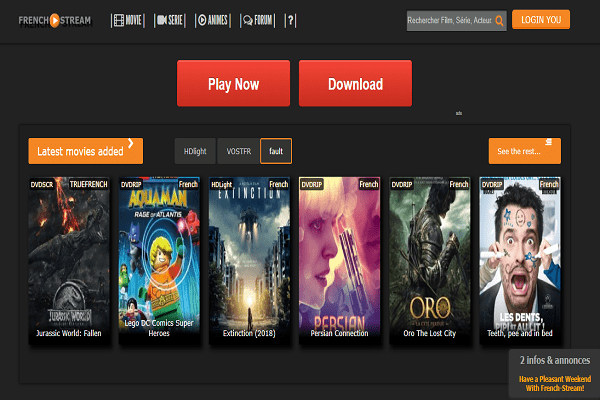This screenshot has width=600, height=400.
Task: Open the Persian Connection poster
Action: coord(339,260)
